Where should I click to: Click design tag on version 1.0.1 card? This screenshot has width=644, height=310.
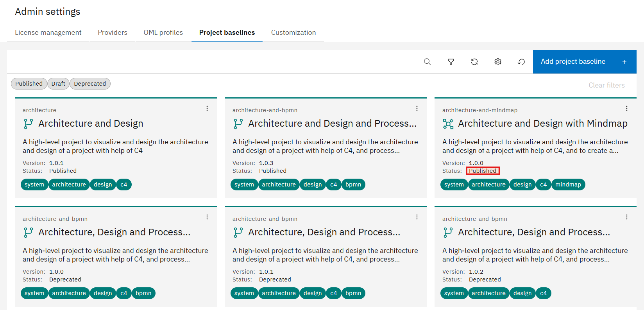pyautogui.click(x=313, y=293)
